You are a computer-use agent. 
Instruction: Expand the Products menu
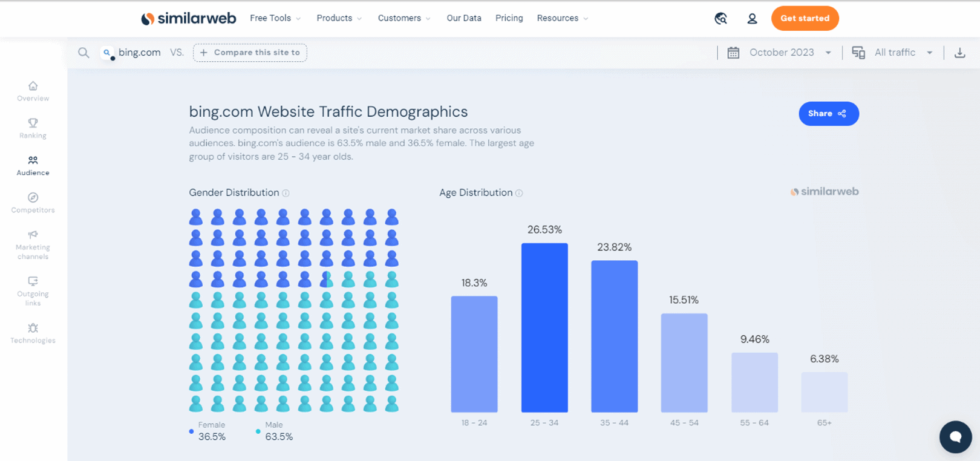339,18
